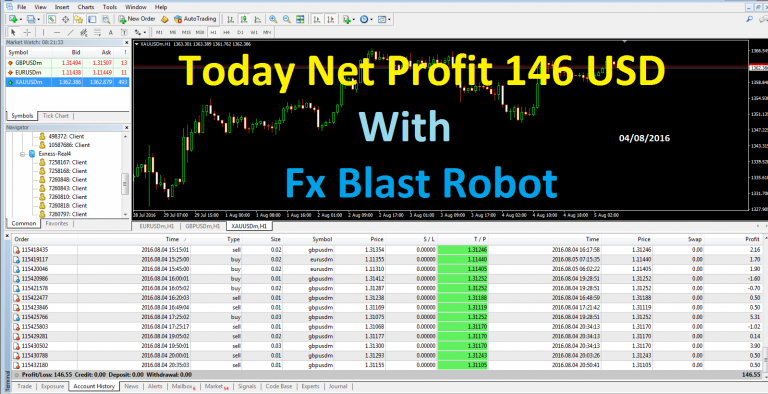Click the New Chart toolbar icon
Screen dimensions: 768x394
click(x=14, y=19)
